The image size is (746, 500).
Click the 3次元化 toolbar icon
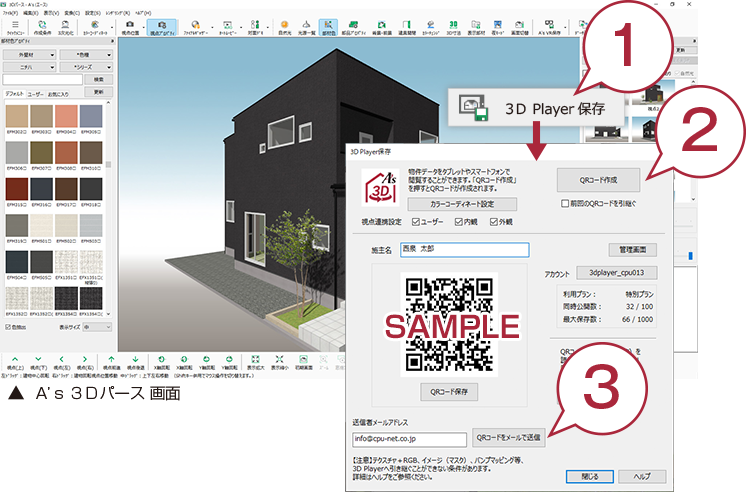tap(65, 27)
